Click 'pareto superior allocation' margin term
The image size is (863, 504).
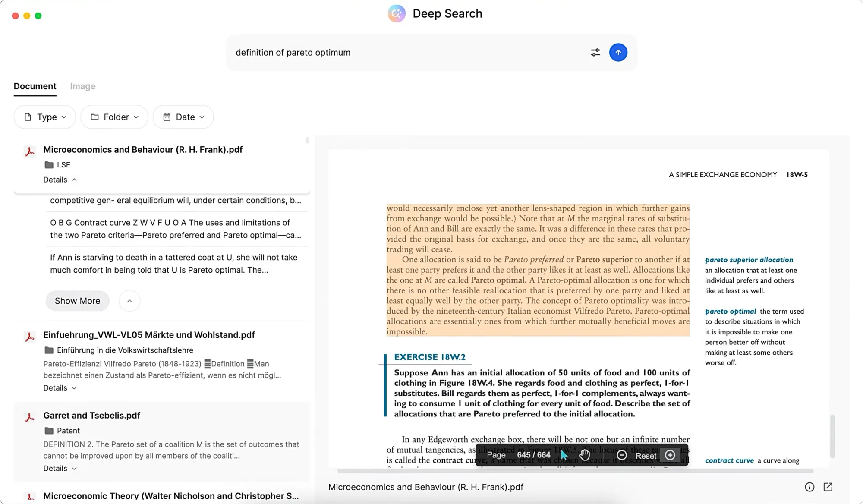[749, 260]
